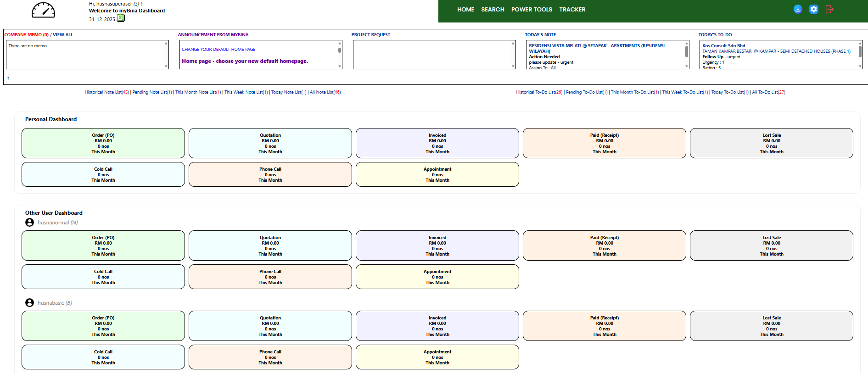Image resolution: width=868 pixels, height=374 pixels.
Task: Open the HOME menu
Action: [465, 10]
